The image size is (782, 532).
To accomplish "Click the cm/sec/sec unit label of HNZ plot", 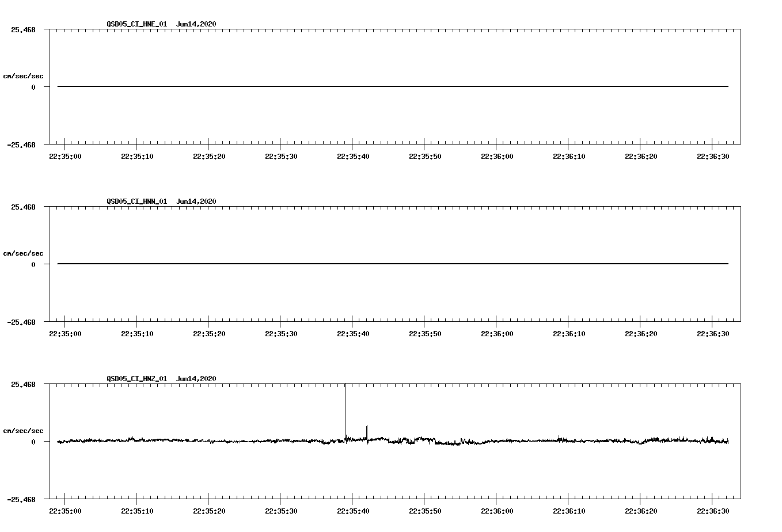I will 23,431.
